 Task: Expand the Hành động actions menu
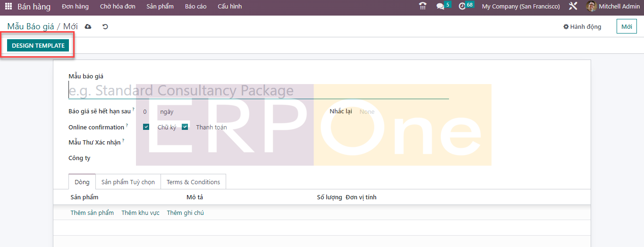582,27
